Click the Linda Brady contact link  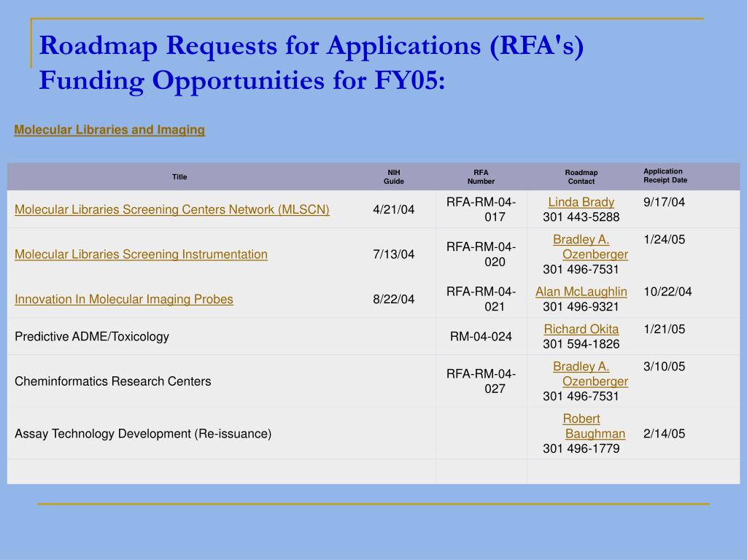581,202
